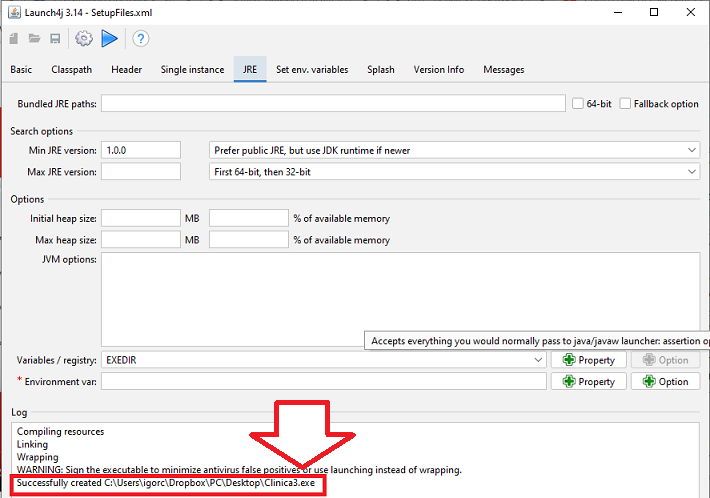Click the New configuration toolbar icon
Screen dimensions: 710x498
pyautogui.click(x=14, y=38)
